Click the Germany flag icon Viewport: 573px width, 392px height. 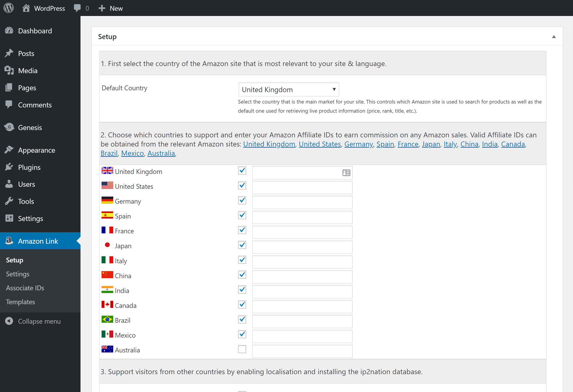pyautogui.click(x=107, y=200)
